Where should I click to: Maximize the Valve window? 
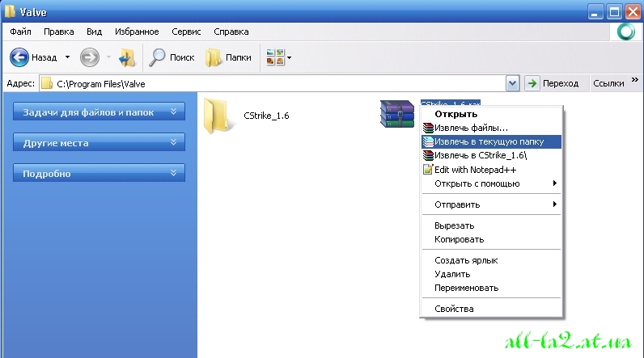tap(614, 12)
